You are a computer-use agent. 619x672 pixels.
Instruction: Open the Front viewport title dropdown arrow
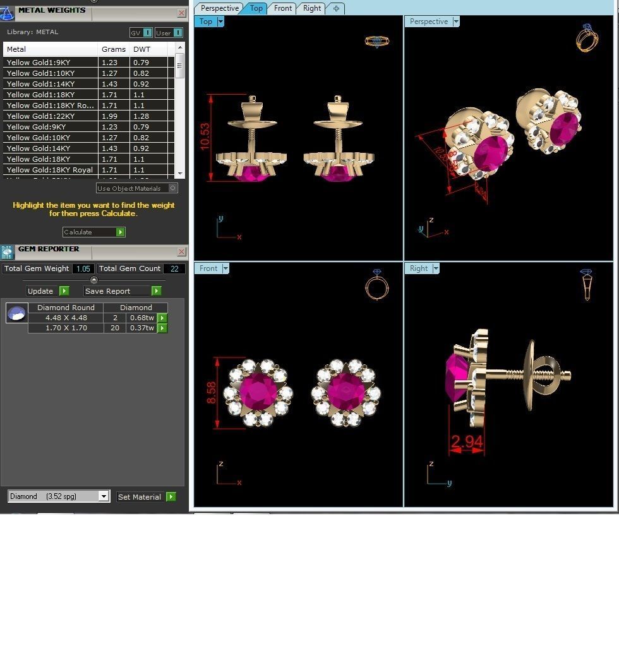point(225,268)
